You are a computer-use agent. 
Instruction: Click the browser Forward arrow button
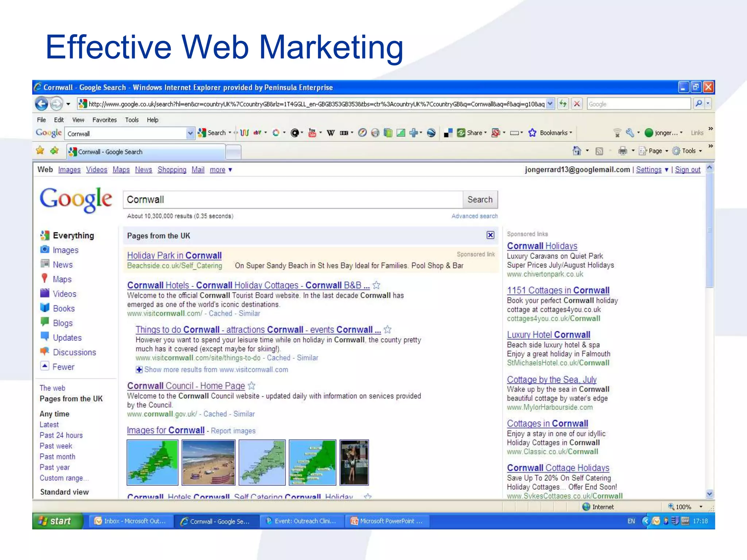[56, 104]
